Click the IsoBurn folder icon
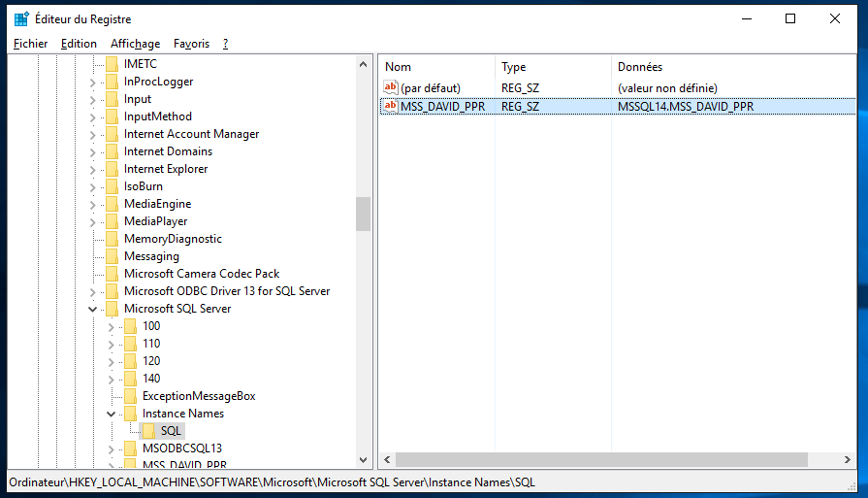The width and height of the screenshot is (868, 498). 112,186
